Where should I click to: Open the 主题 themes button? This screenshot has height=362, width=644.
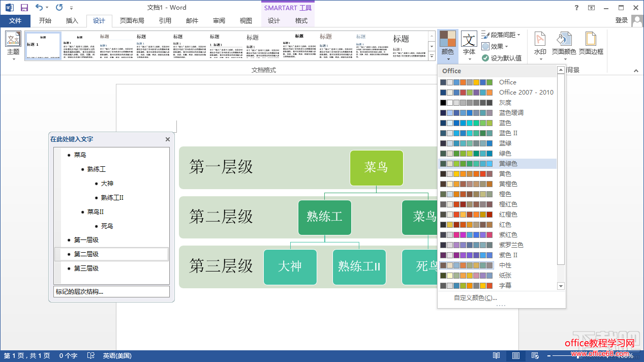click(x=13, y=45)
